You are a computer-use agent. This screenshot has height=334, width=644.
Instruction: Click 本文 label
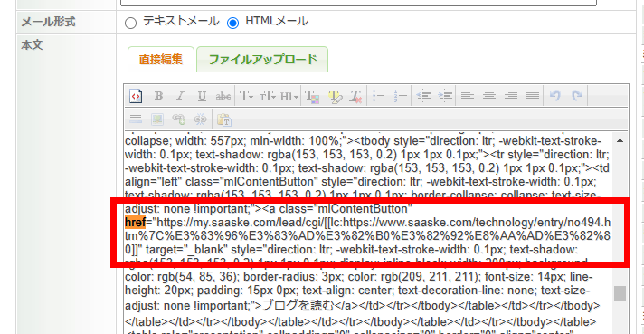[x=32, y=44]
